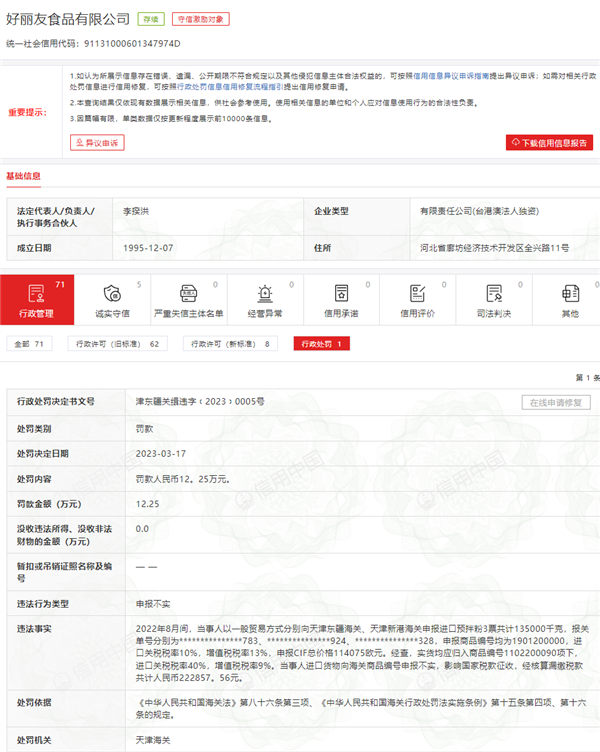Viewport: 600px width, 752px height.
Task: Select the 信用评价 icon
Action: point(417,294)
